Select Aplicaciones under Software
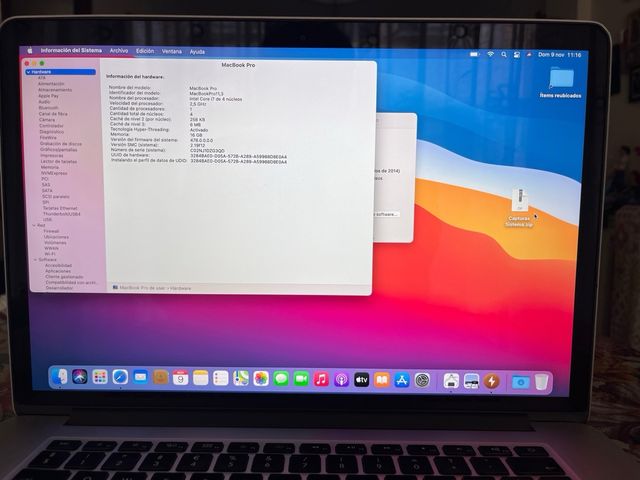 (58, 271)
